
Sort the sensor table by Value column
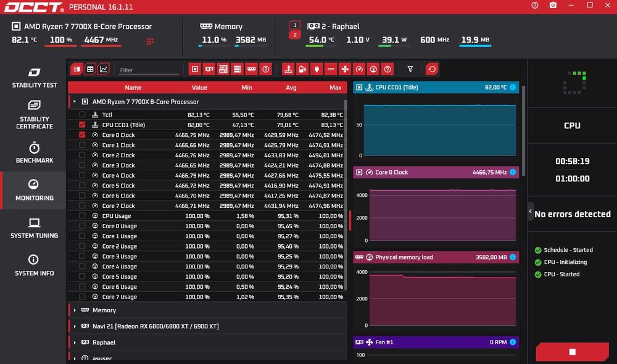click(199, 88)
